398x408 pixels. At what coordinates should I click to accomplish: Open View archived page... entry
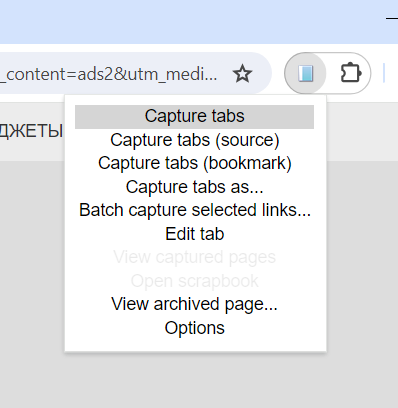point(194,304)
